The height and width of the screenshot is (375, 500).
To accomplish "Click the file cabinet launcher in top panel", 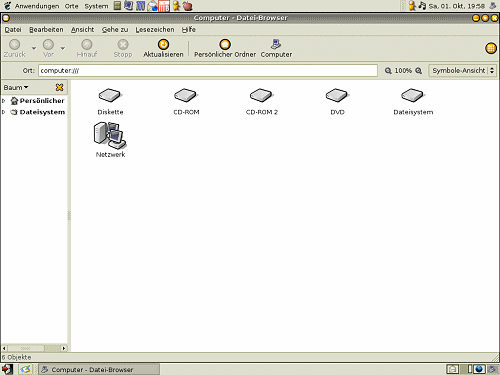I will (117, 6).
